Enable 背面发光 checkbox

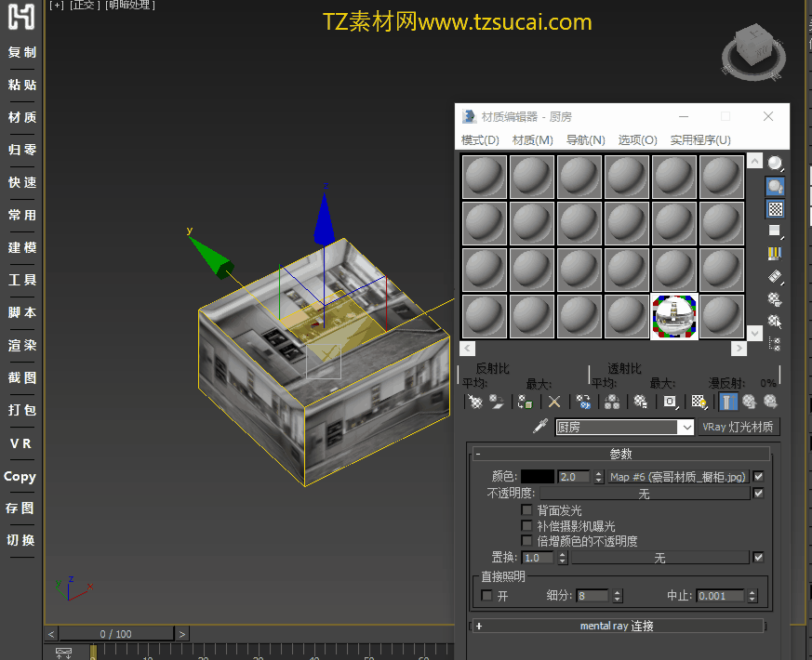click(526, 510)
